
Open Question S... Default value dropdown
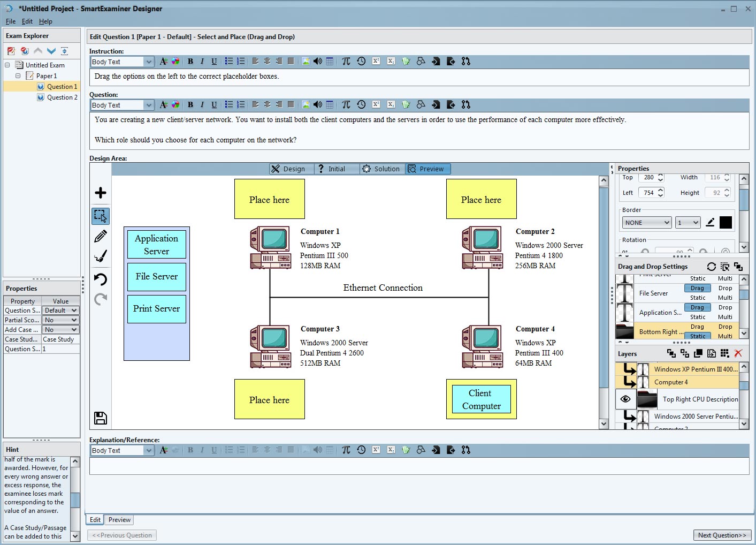(61, 311)
